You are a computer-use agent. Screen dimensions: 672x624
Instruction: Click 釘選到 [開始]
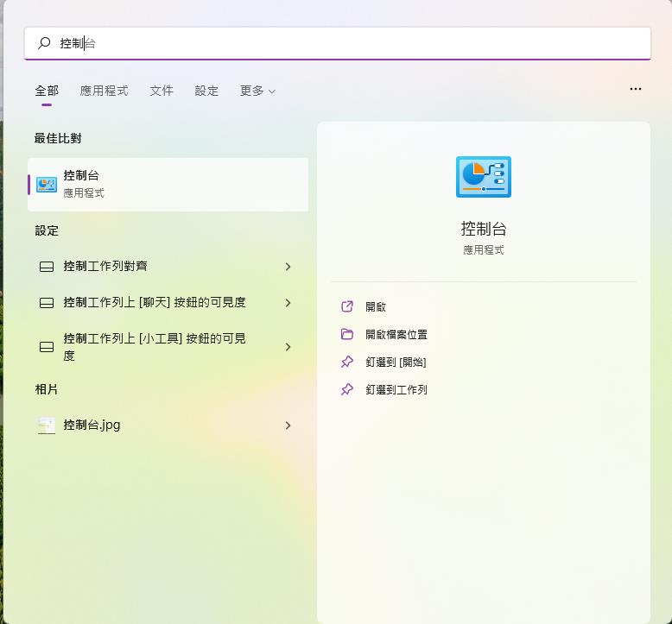click(396, 362)
